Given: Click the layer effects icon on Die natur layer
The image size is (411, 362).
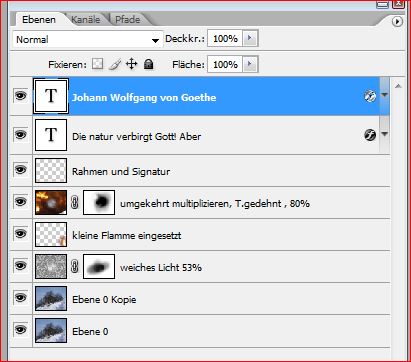Looking at the screenshot, I should (x=370, y=135).
